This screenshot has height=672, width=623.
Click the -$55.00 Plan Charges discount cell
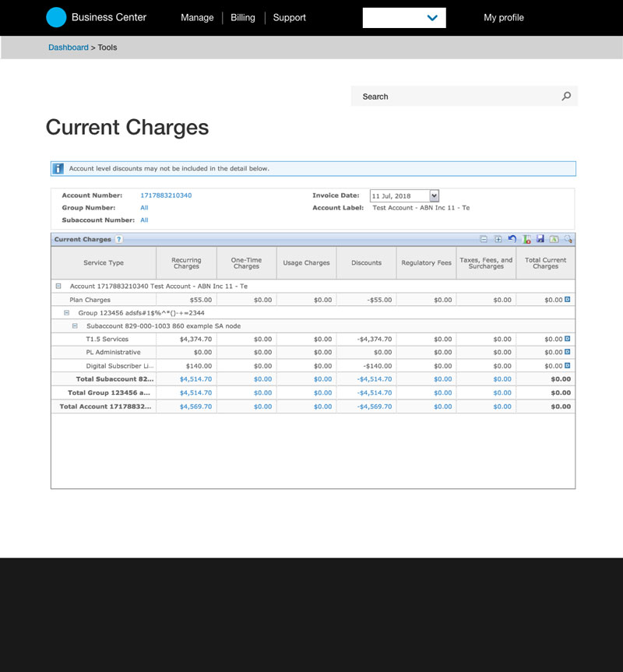(379, 300)
